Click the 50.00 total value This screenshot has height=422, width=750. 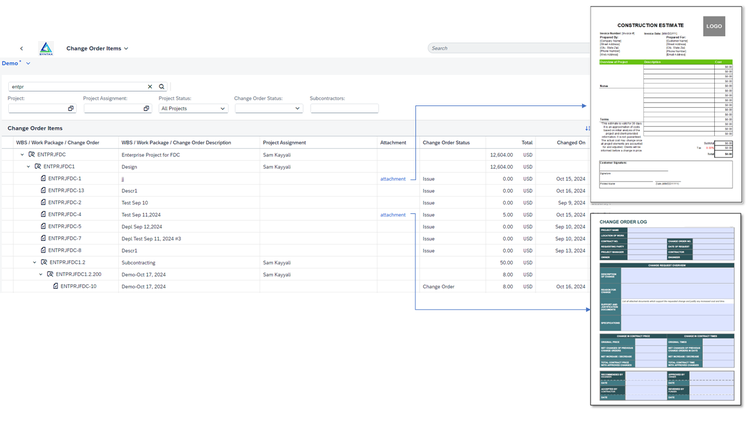(506, 263)
